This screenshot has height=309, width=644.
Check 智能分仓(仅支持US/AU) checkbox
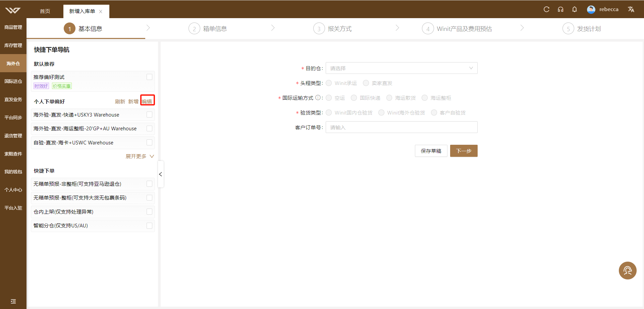click(150, 225)
